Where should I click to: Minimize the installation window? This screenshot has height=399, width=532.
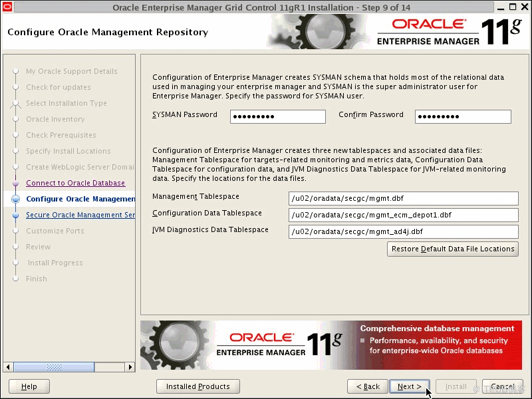click(x=501, y=7)
